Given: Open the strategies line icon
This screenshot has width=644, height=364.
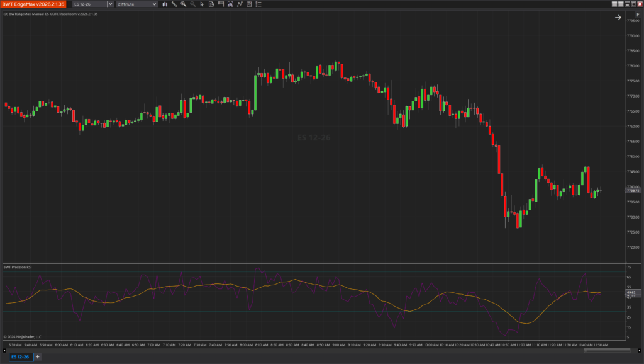Looking at the screenshot, I should 240,4.
